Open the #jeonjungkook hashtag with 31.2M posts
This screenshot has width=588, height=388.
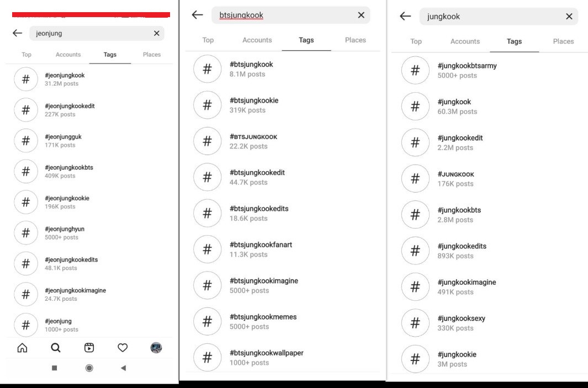pos(65,79)
